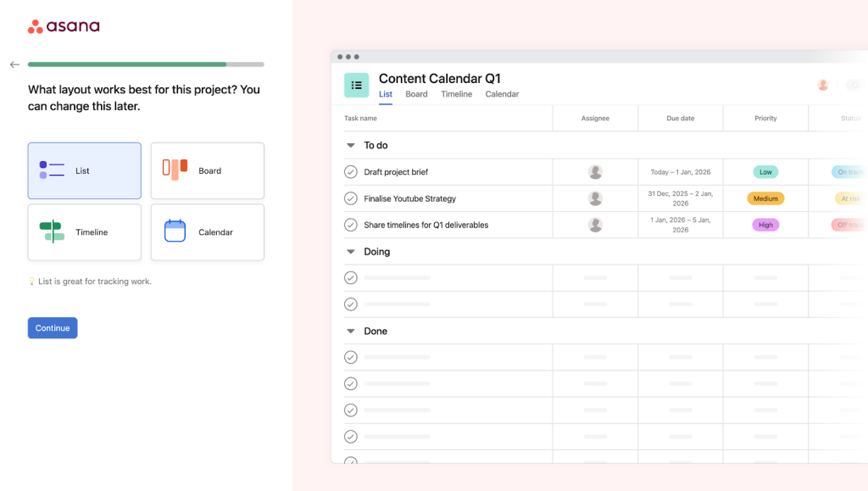Open the Timeline tab

click(x=456, y=93)
